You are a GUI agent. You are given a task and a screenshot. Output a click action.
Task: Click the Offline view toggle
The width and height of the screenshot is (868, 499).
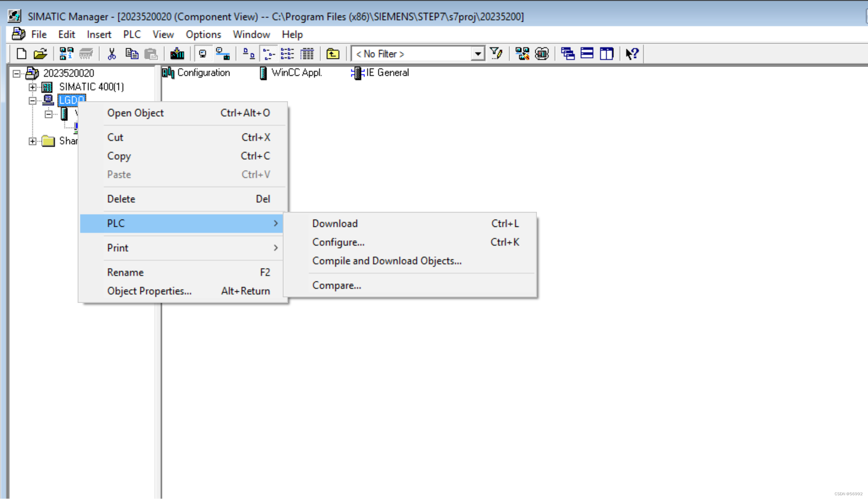pos(203,53)
